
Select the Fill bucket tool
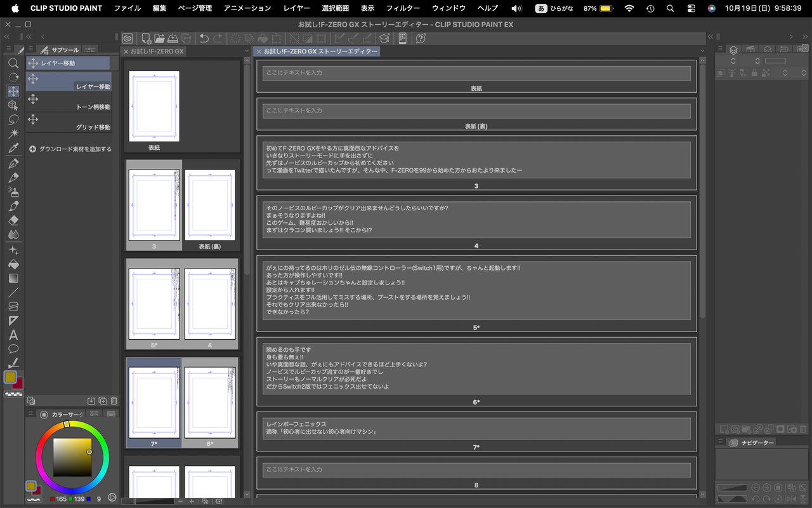[13, 264]
